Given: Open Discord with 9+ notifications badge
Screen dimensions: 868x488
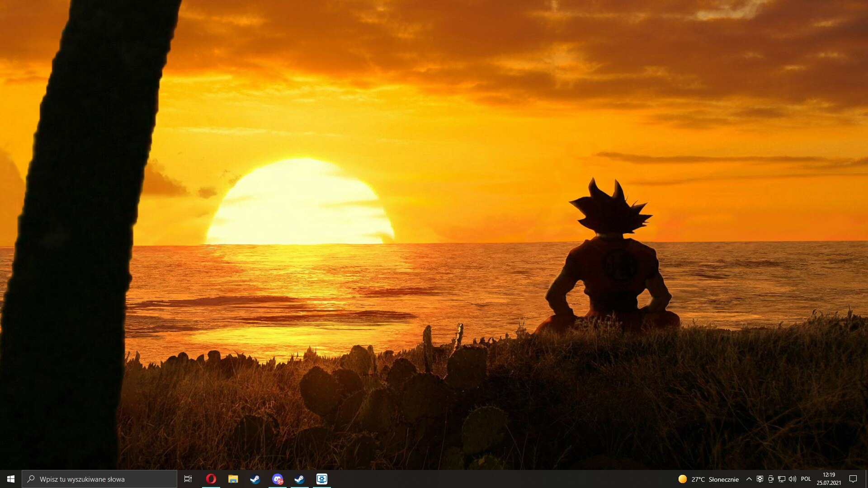Looking at the screenshot, I should click(x=277, y=479).
